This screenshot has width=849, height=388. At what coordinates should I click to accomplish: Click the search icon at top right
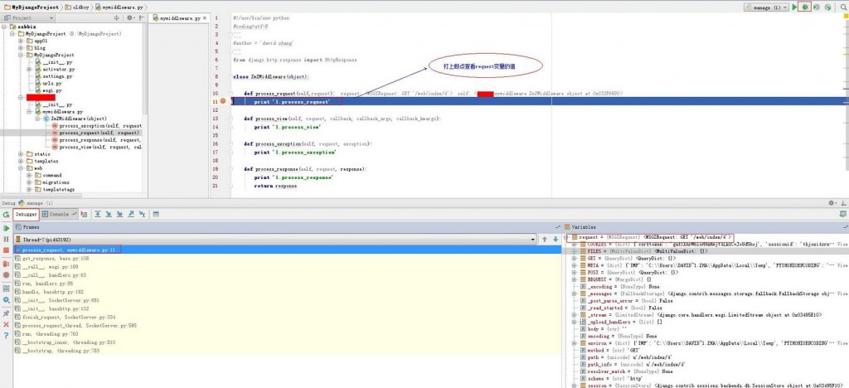tap(844, 7)
